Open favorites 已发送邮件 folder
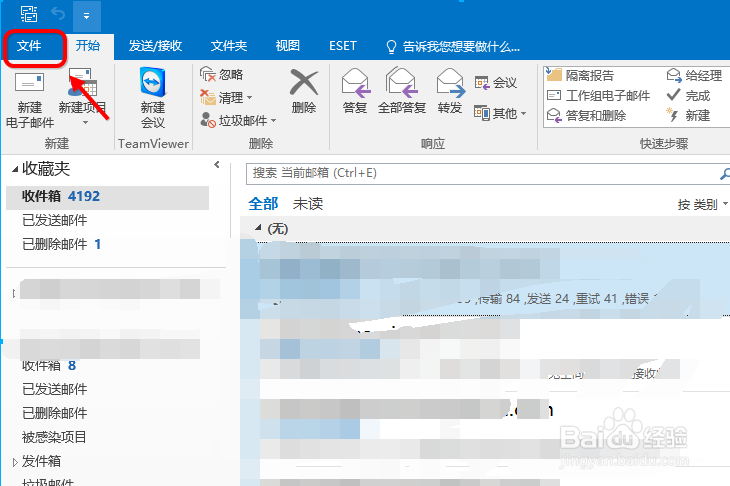The height and width of the screenshot is (486, 730). 54,220
